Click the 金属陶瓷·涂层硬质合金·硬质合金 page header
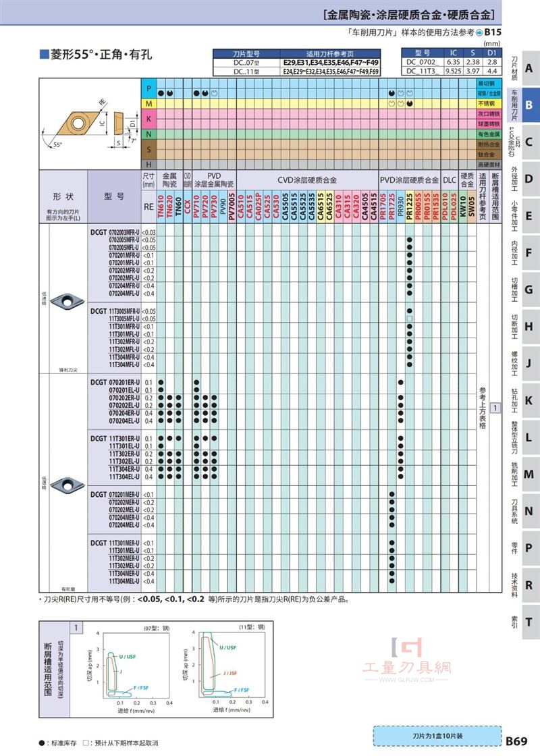Image resolution: width=540 pixels, height=756 pixels. (409, 15)
